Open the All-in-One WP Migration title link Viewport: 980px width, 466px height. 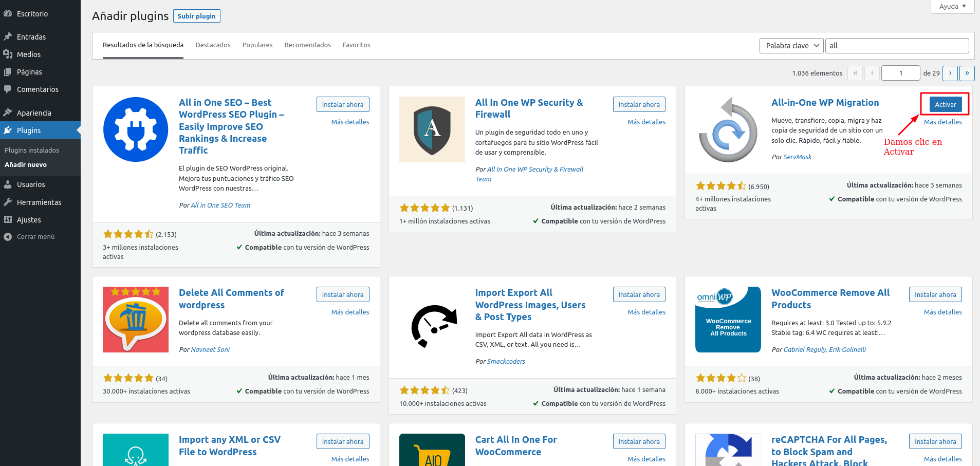click(825, 103)
